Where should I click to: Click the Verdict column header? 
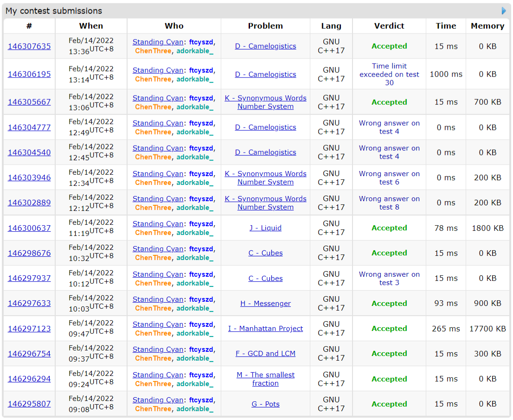pos(389,26)
